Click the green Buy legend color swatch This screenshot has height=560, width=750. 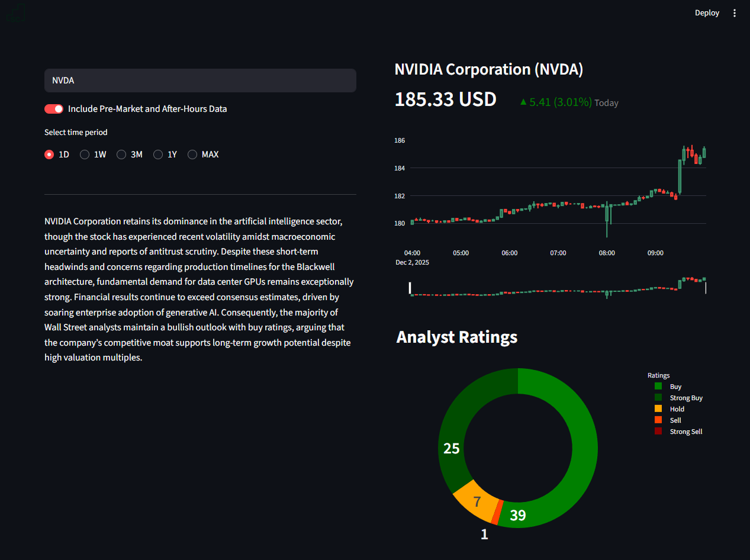pos(658,386)
